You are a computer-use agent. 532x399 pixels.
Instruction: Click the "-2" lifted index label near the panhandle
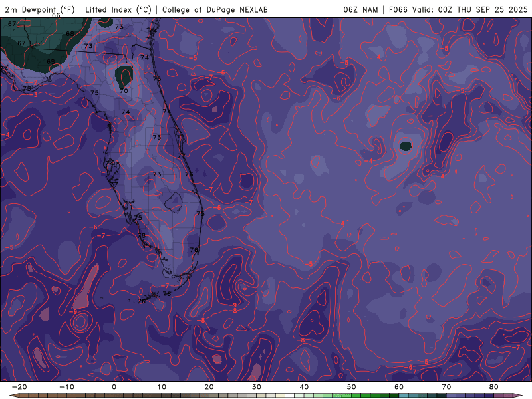click(x=33, y=82)
